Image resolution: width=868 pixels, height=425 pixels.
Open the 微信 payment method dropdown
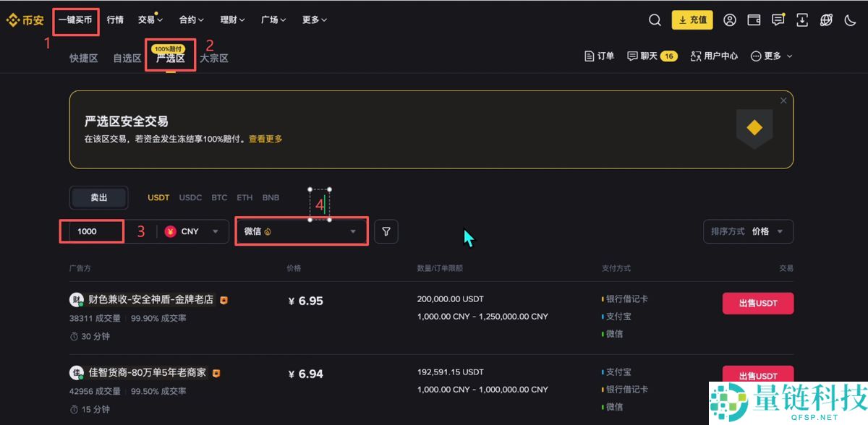[x=302, y=231]
